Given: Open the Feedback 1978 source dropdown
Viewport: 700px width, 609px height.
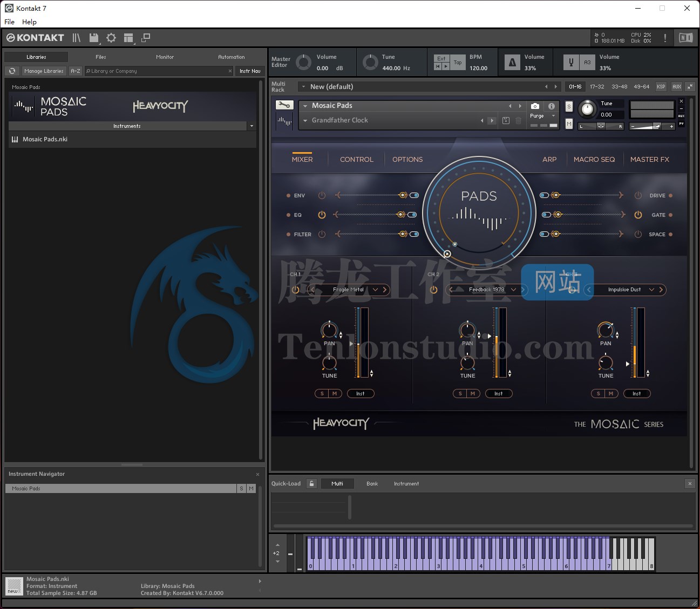Looking at the screenshot, I should (x=513, y=290).
